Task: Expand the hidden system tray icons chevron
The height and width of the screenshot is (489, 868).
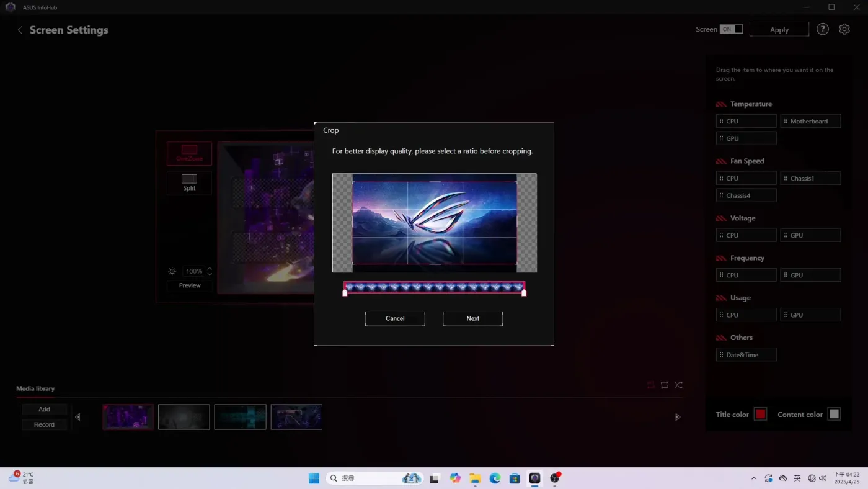Action: [x=754, y=478]
